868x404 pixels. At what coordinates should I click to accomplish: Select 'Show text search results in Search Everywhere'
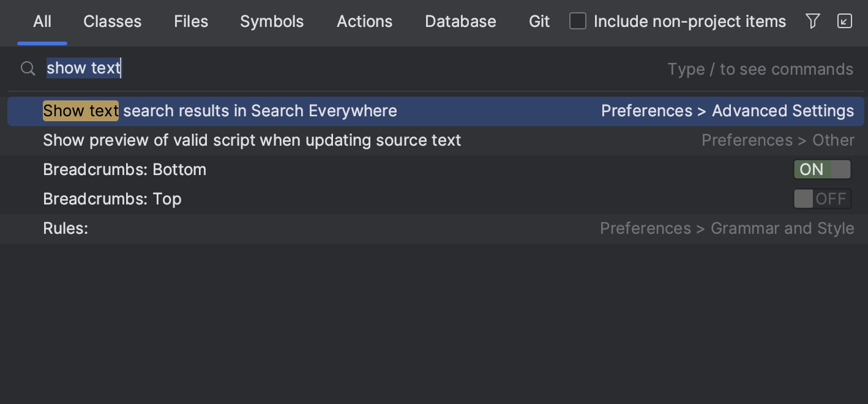pos(435,111)
